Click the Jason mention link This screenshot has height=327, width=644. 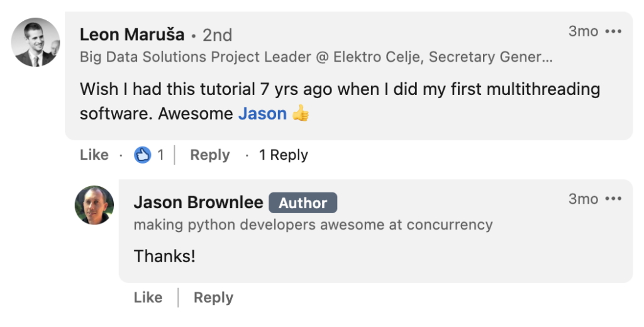tap(262, 114)
